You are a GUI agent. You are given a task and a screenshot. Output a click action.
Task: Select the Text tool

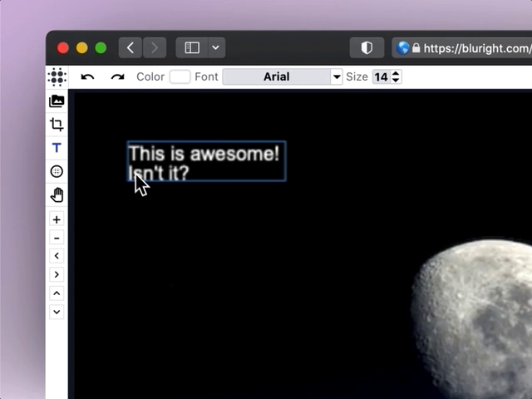(57, 148)
